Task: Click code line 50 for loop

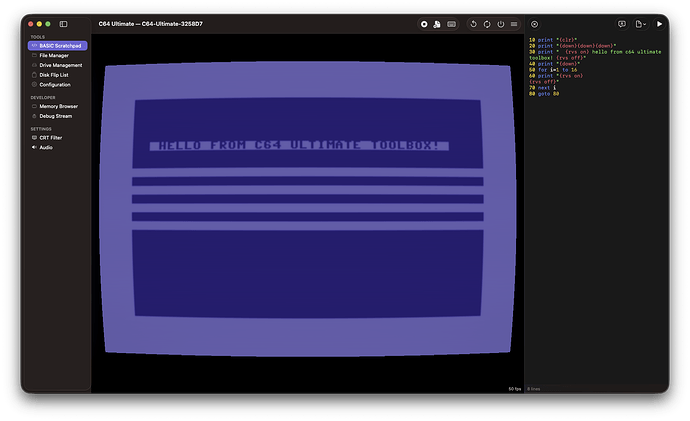Action: (x=553, y=70)
